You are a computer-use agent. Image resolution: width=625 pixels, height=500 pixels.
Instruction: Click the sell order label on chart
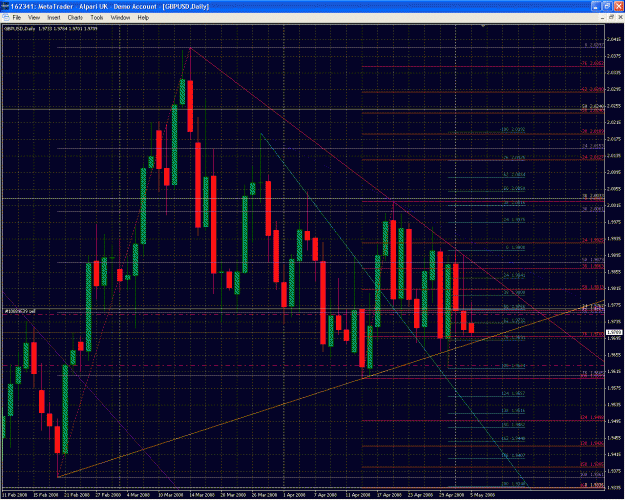click(20, 311)
